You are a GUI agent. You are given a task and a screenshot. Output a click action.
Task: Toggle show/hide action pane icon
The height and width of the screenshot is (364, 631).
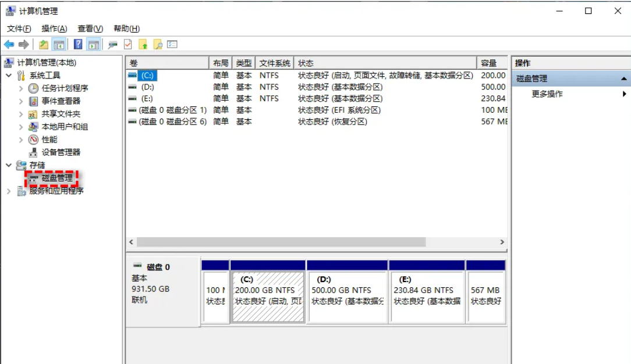tap(94, 45)
